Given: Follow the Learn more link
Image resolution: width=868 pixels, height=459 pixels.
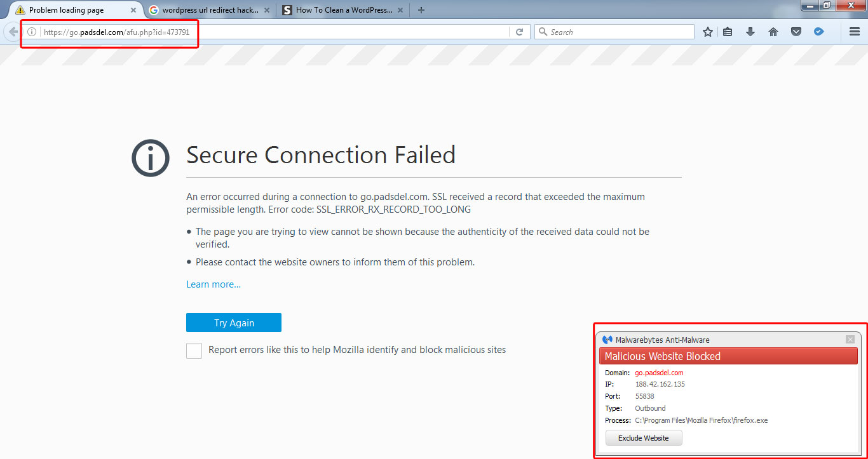Looking at the screenshot, I should tap(214, 284).
